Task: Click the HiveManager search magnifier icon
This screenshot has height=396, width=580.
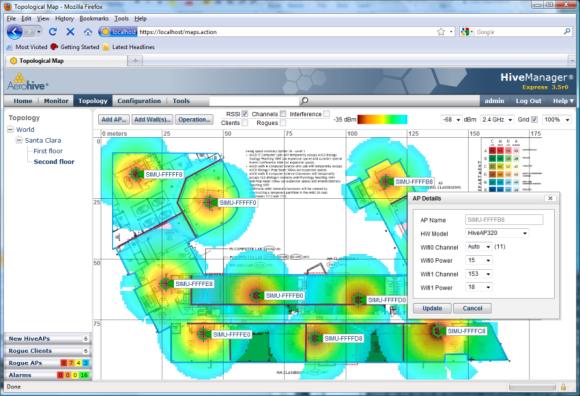Action: [304, 101]
